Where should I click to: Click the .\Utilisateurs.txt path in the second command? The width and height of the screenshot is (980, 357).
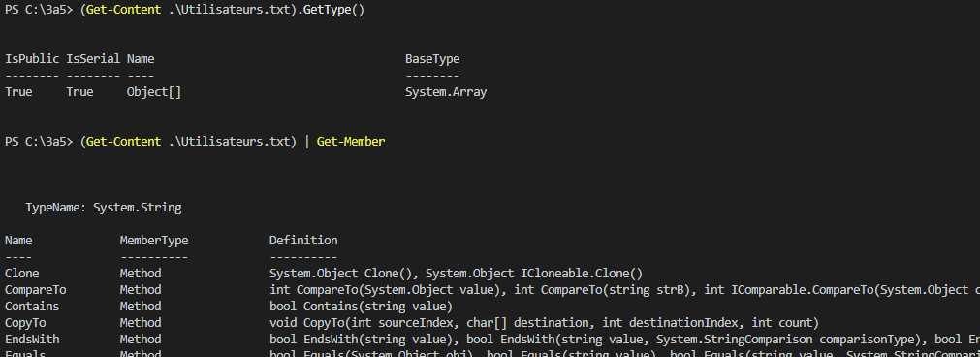(x=229, y=142)
